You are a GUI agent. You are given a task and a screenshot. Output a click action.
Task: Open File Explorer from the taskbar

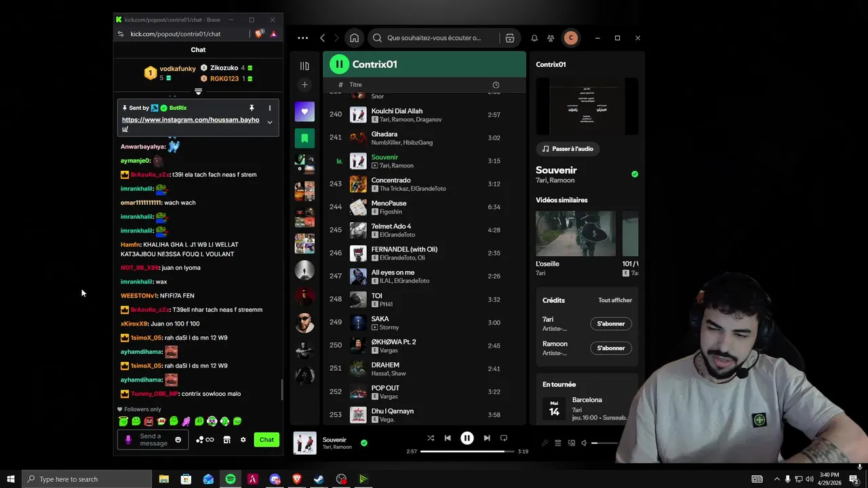click(164, 479)
